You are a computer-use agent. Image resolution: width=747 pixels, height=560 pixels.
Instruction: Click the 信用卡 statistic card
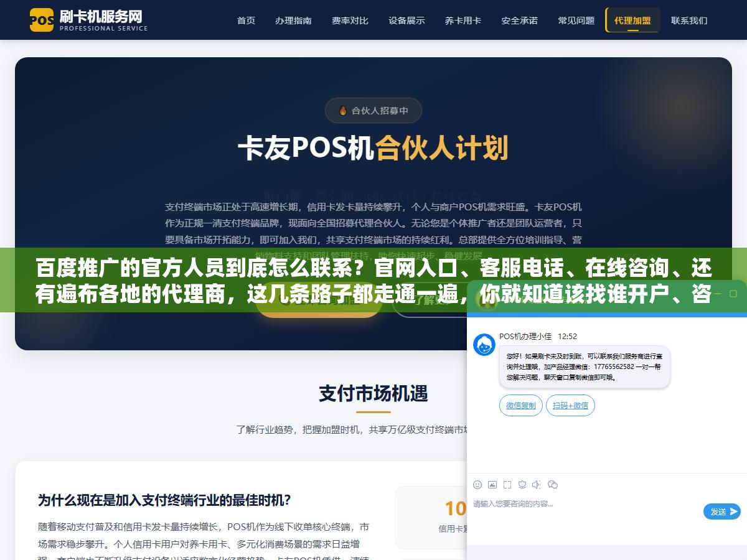tap(431, 517)
